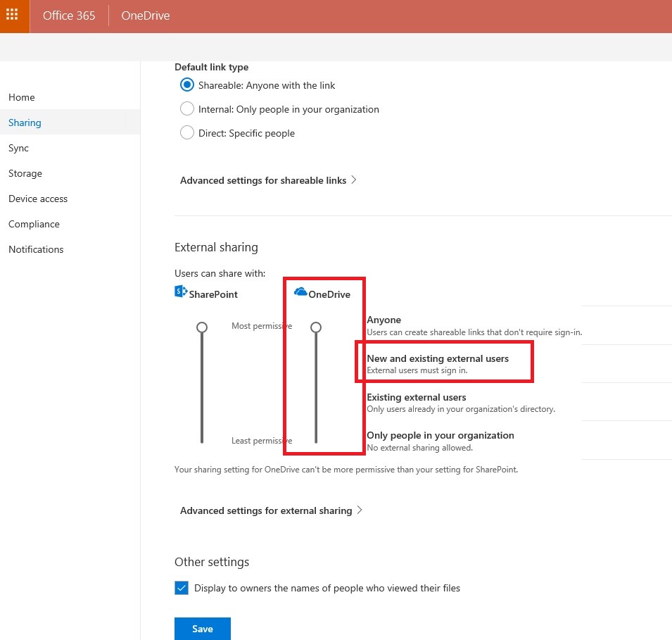672x640 pixels.
Task: Click the SharePoint slider handle
Action: coord(202,327)
